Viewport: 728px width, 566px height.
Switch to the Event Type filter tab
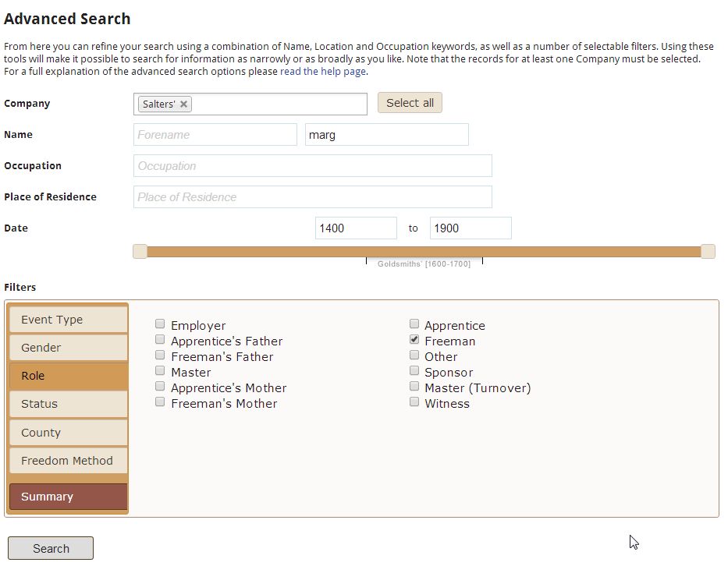pos(68,320)
